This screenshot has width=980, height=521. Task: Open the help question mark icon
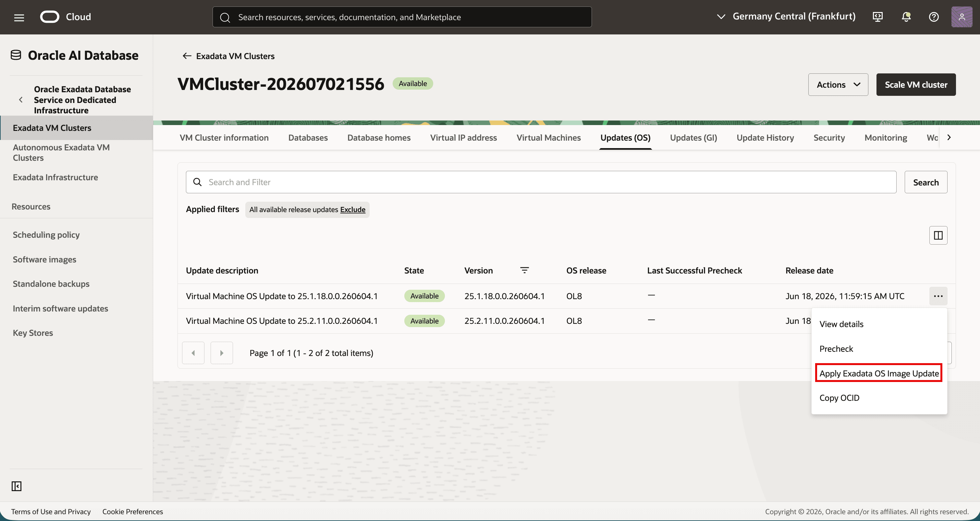tap(934, 17)
